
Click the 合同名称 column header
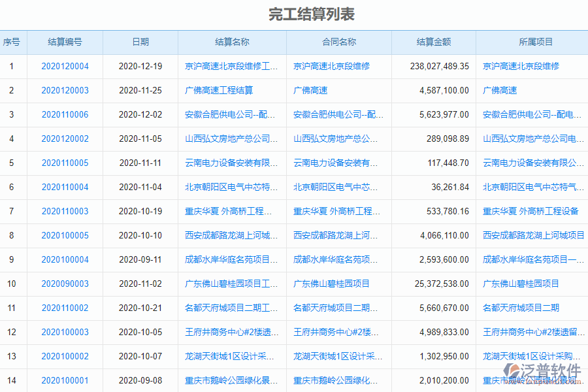[338, 42]
